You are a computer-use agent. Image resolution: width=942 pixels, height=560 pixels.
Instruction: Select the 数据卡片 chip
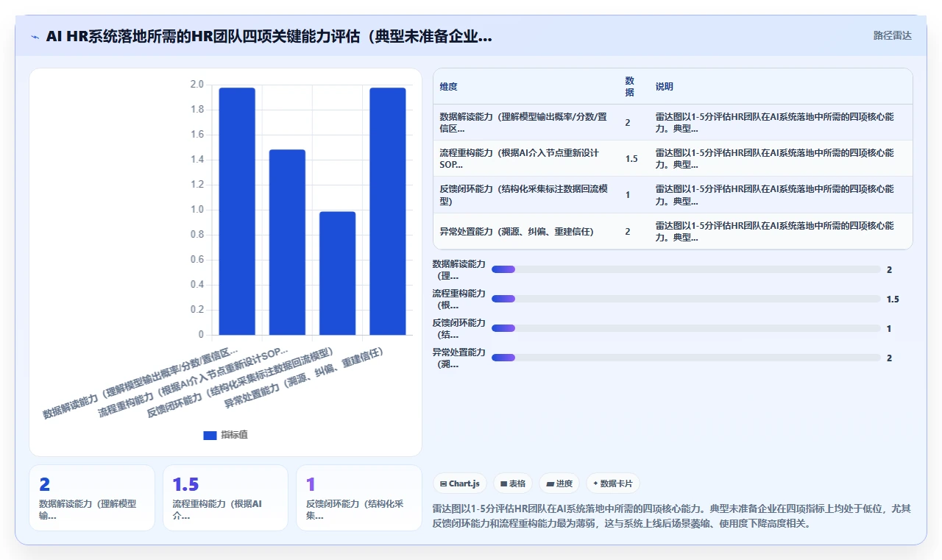(x=613, y=483)
